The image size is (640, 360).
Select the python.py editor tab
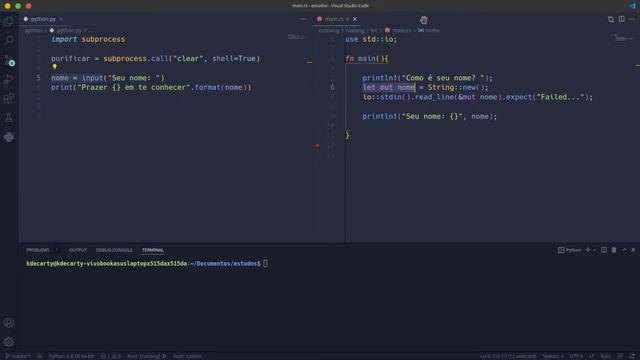coord(43,19)
